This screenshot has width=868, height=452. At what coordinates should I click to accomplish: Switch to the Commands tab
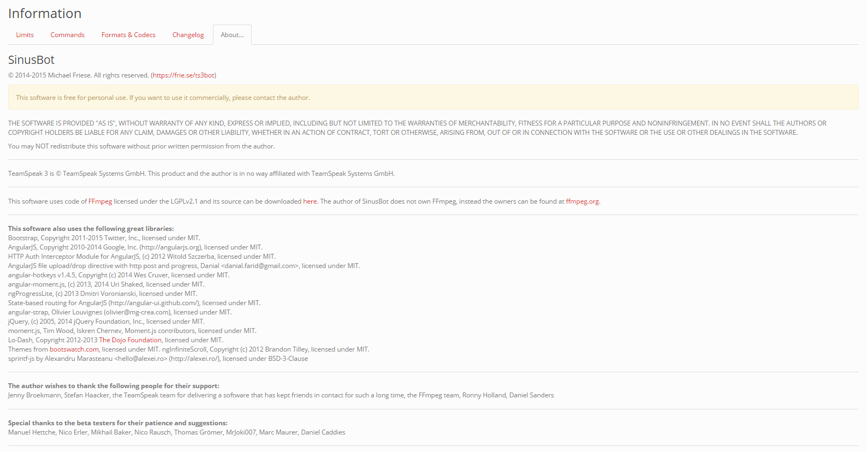click(68, 35)
